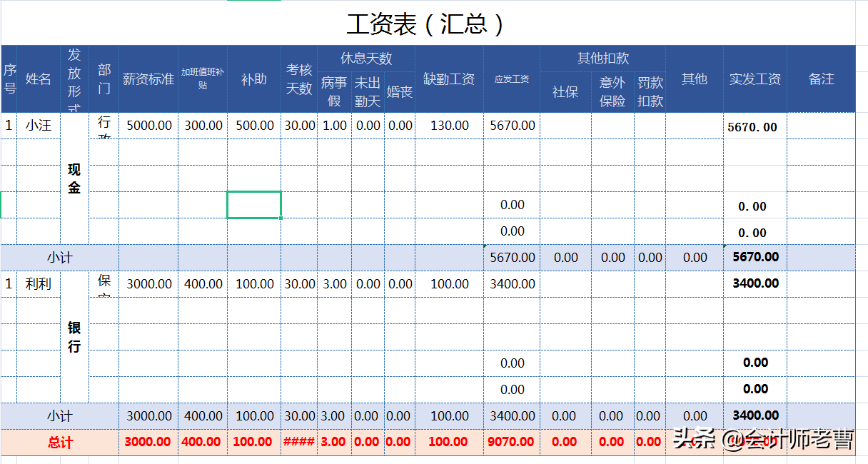
Task: Click the 考核天数 column header
Action: [299, 80]
